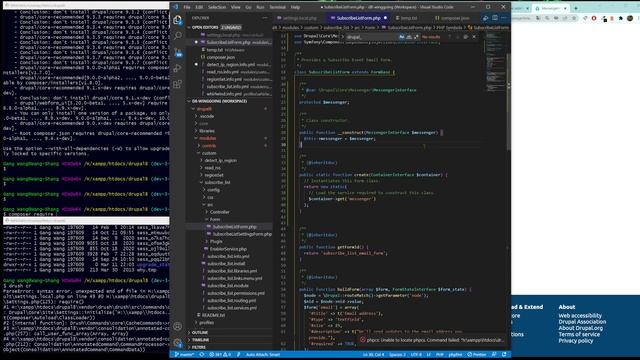The height and width of the screenshot is (360, 640).
Task: Open the Help menu
Action: [x=295, y=7]
